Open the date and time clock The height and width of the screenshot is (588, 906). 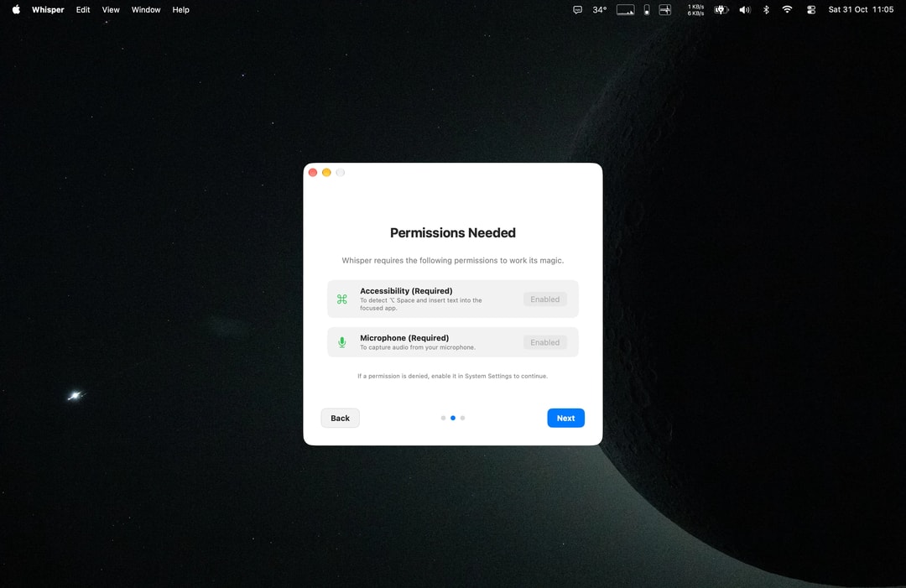click(x=861, y=9)
